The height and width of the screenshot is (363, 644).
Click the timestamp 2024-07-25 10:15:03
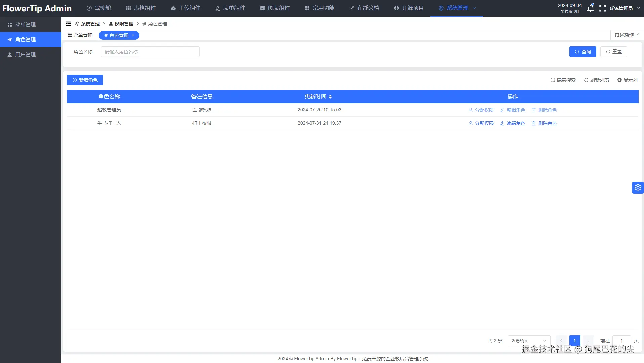click(x=319, y=110)
